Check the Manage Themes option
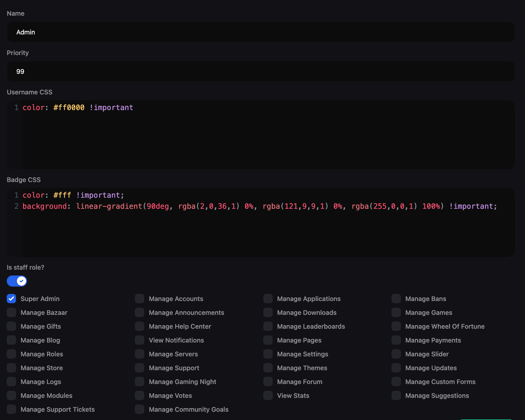Viewport: 525px width, 420px height. (268, 368)
